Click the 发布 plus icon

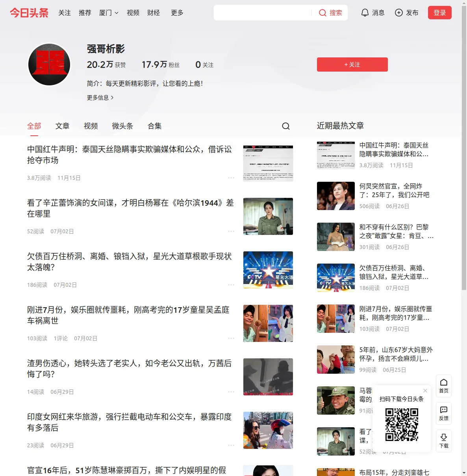click(x=399, y=13)
